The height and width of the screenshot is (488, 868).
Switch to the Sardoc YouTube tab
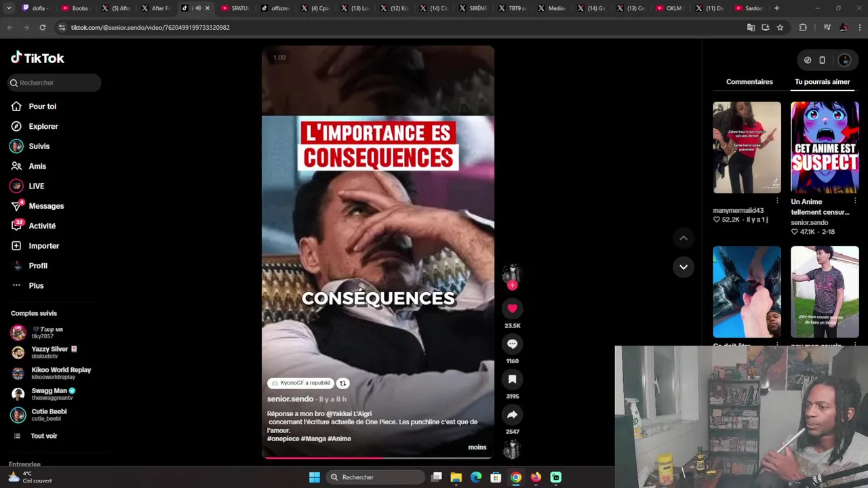[x=749, y=8]
